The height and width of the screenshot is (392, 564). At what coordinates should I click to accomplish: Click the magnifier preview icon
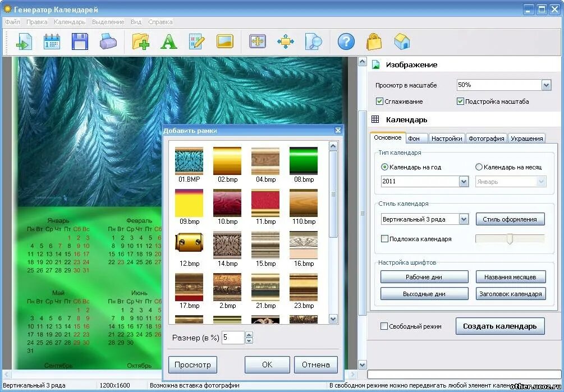coord(314,41)
